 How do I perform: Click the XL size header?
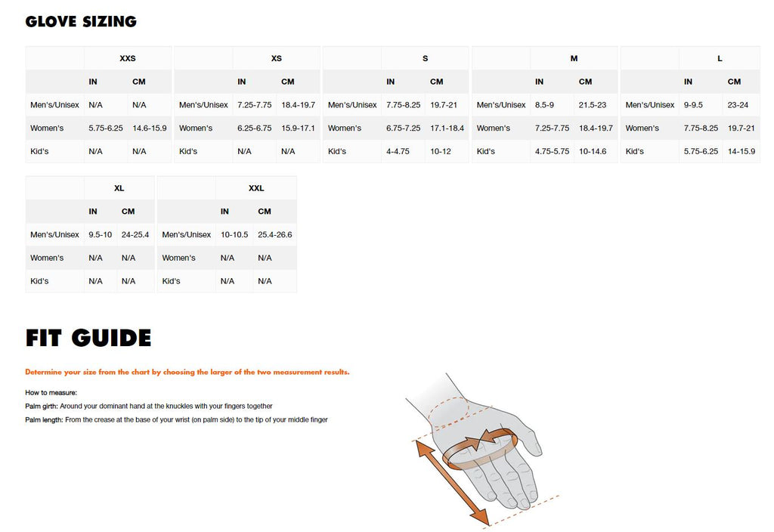pyautogui.click(x=119, y=188)
